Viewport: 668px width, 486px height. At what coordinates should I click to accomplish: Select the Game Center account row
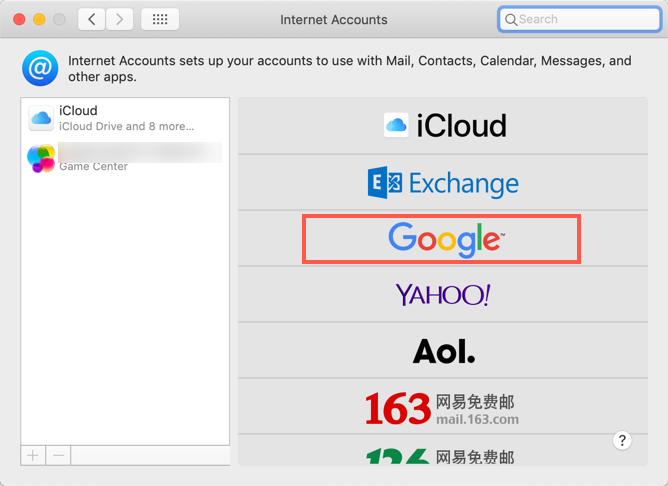(x=125, y=158)
